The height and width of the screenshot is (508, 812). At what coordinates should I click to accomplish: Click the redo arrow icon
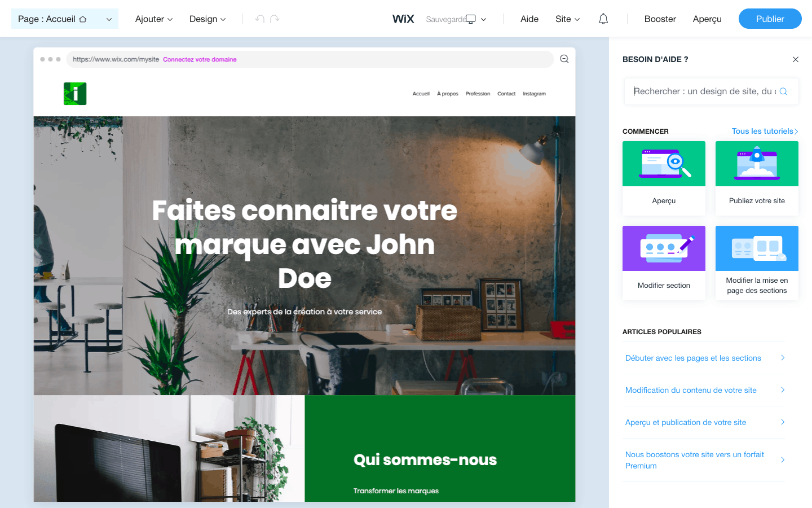pyautogui.click(x=275, y=19)
